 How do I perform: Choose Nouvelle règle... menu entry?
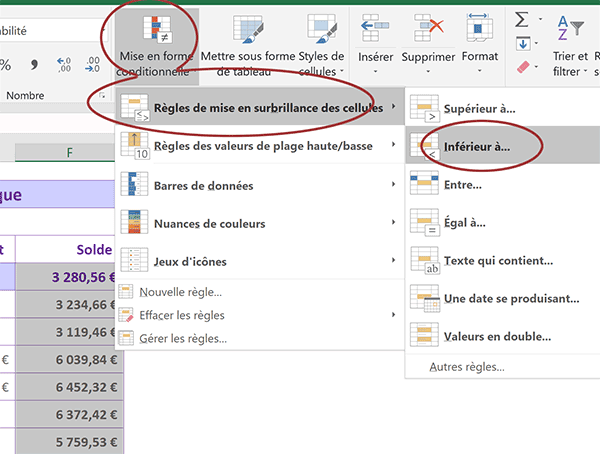[260, 292]
